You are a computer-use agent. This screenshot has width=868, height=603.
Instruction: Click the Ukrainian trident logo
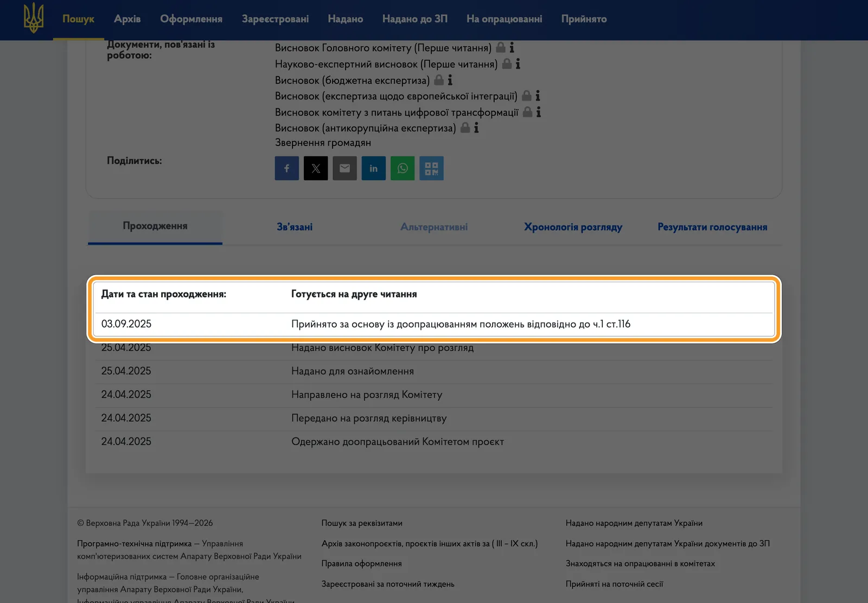click(x=34, y=17)
